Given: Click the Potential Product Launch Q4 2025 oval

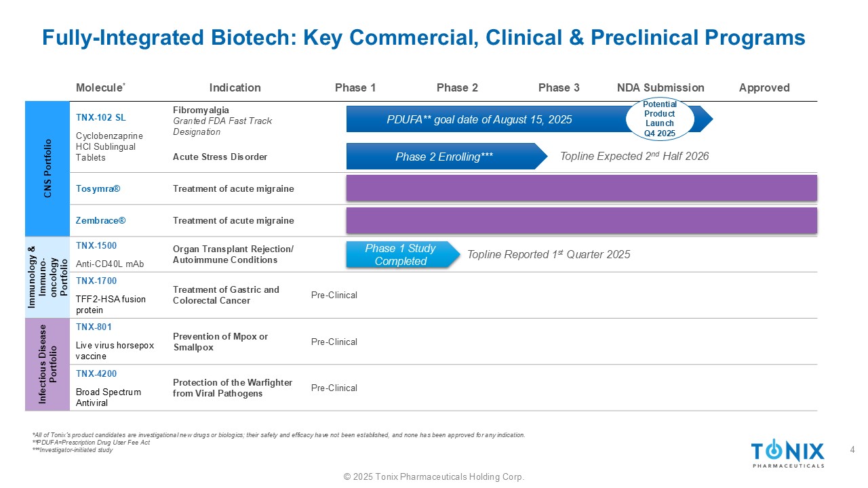Looking at the screenshot, I should 660,119.
